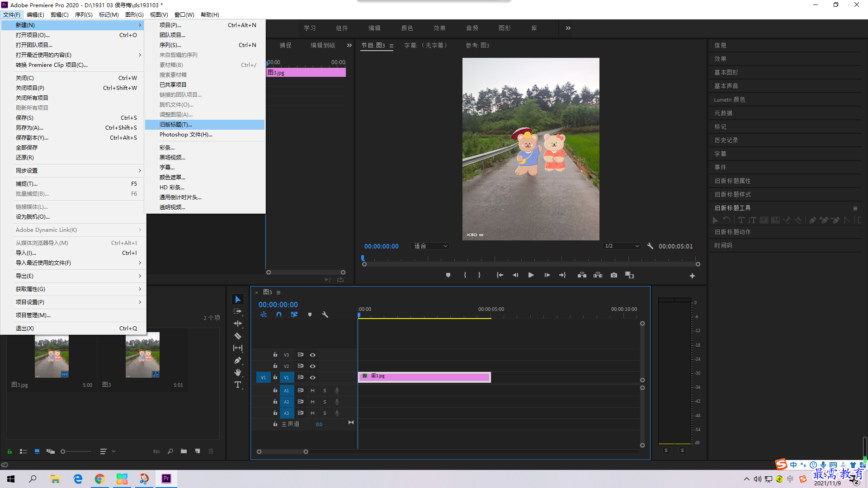Select the Razor tool

(x=238, y=336)
